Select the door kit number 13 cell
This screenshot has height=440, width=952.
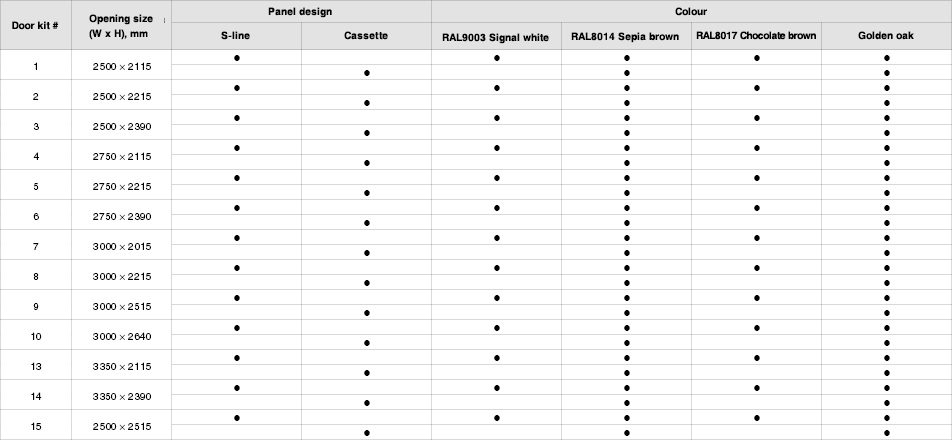click(35, 366)
